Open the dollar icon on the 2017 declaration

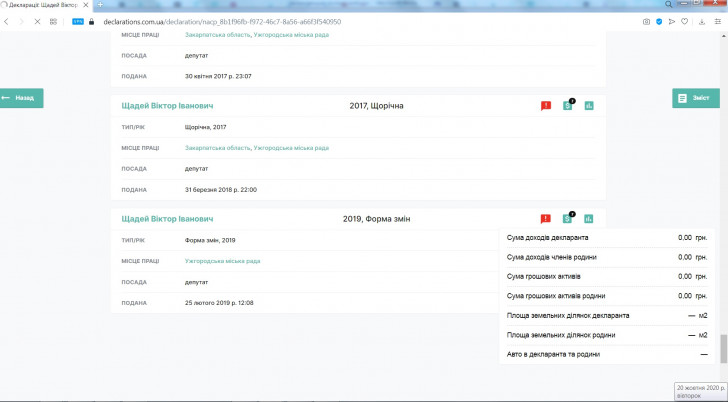tap(567, 106)
